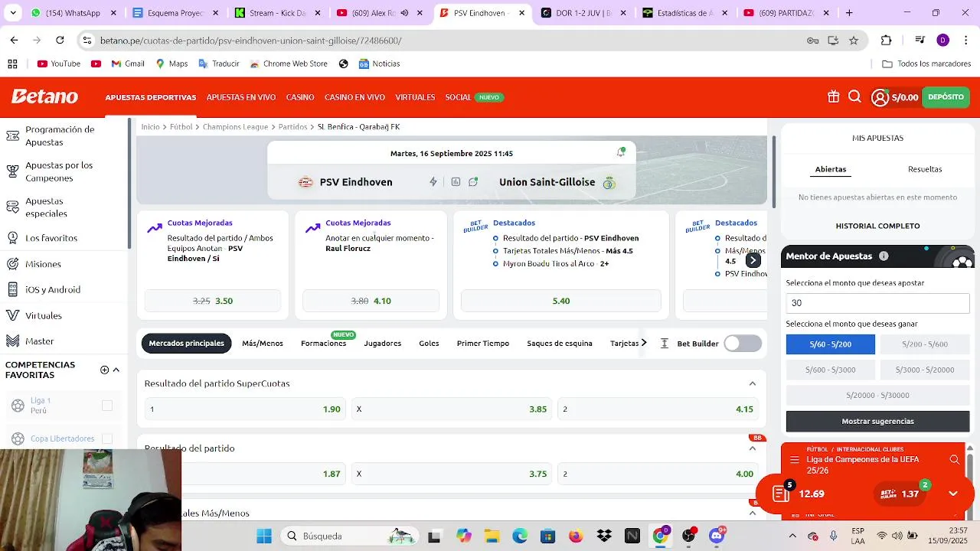This screenshot has height=551, width=980.
Task: Switch to the Más/Menos market tab
Action: click(x=263, y=344)
